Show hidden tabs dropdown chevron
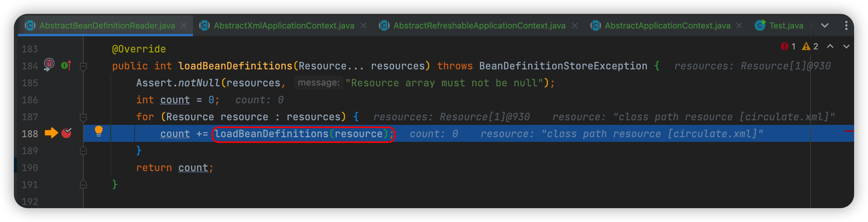The image size is (868, 222). point(825,25)
